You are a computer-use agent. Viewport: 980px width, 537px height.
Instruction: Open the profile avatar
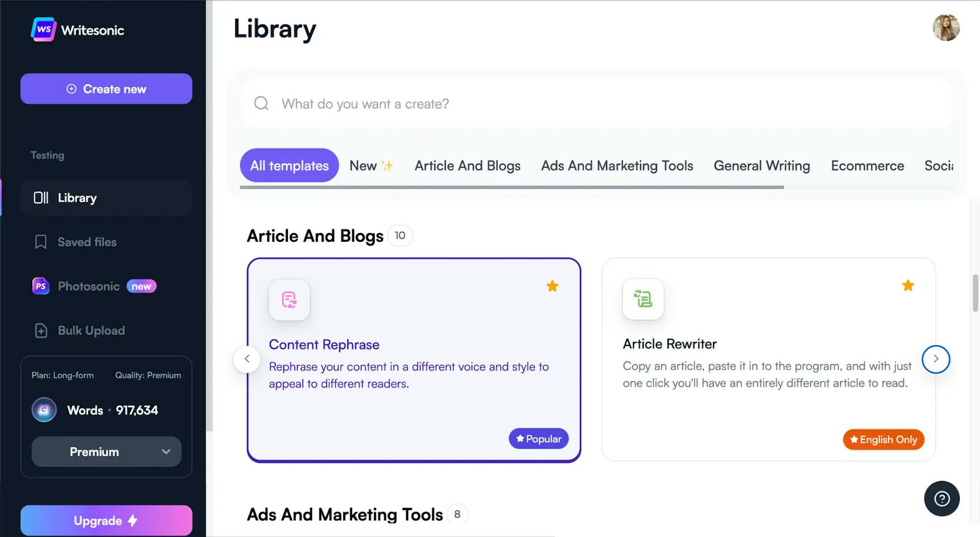[x=946, y=28]
